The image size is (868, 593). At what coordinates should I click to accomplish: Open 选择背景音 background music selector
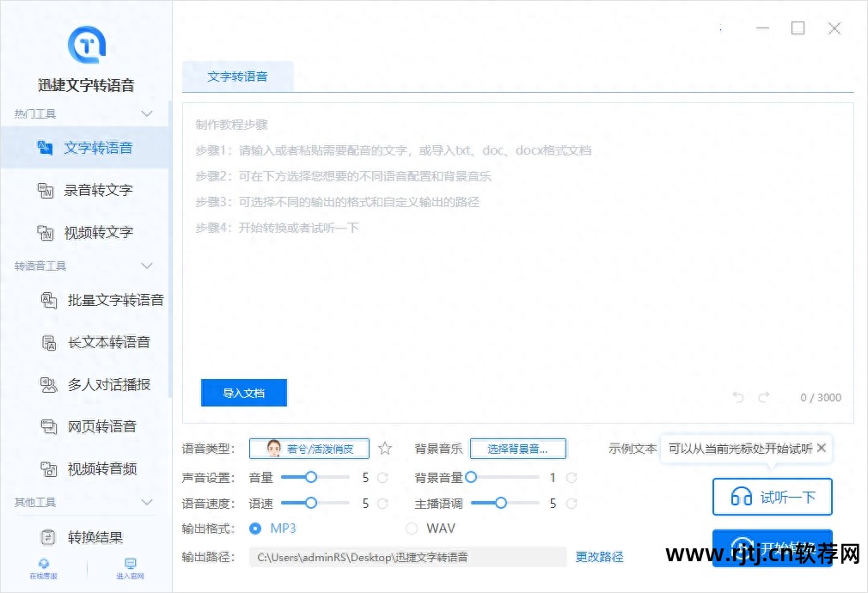point(518,449)
